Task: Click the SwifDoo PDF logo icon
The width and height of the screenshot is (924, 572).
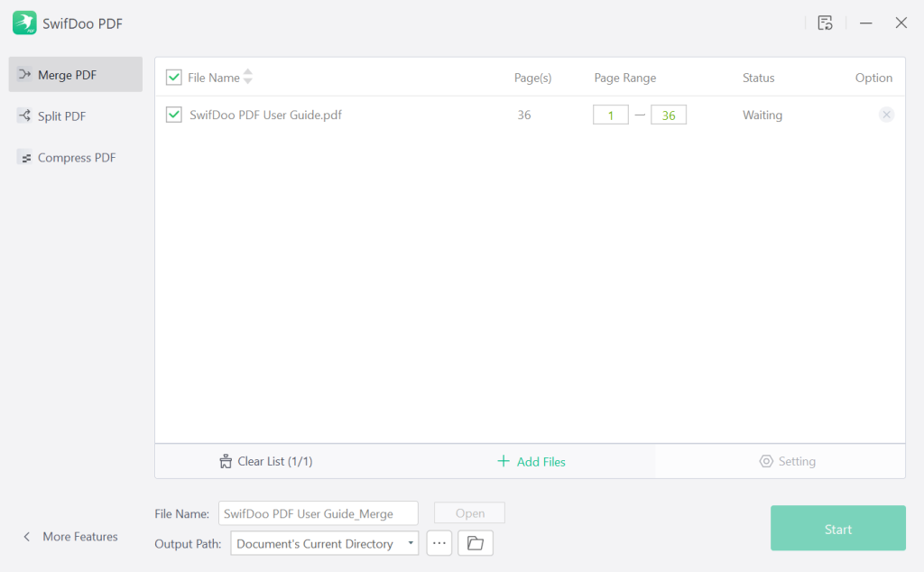Action: [x=24, y=23]
